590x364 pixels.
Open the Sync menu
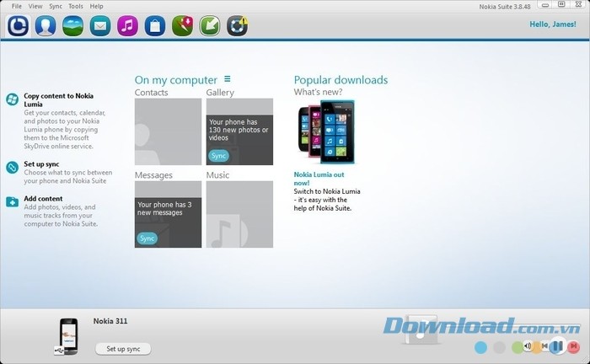tap(56, 6)
